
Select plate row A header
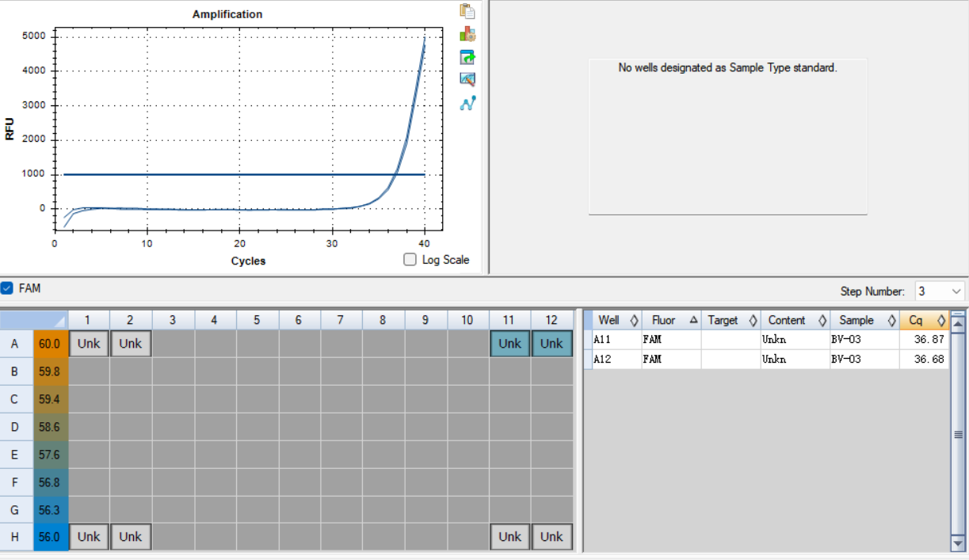17,344
